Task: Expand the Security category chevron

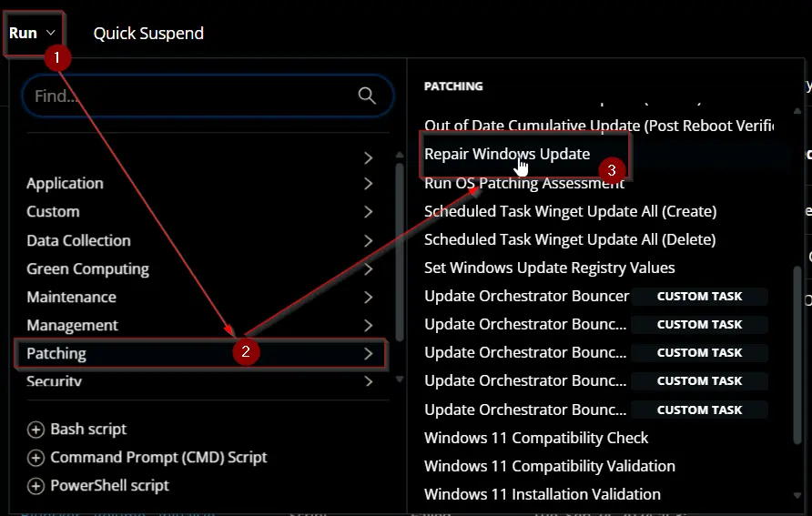Action: 368,381
